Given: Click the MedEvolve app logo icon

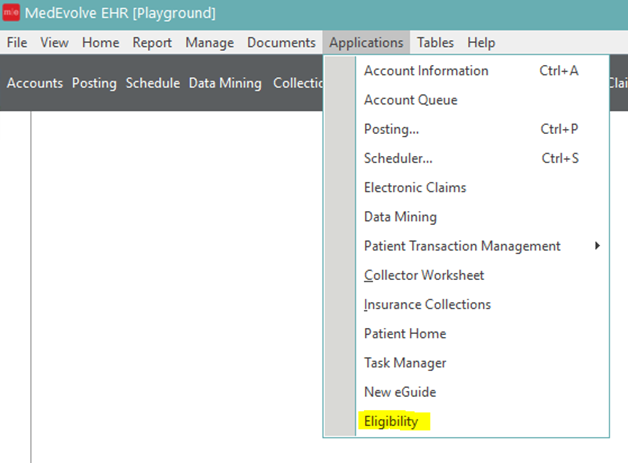Looking at the screenshot, I should (11, 12).
